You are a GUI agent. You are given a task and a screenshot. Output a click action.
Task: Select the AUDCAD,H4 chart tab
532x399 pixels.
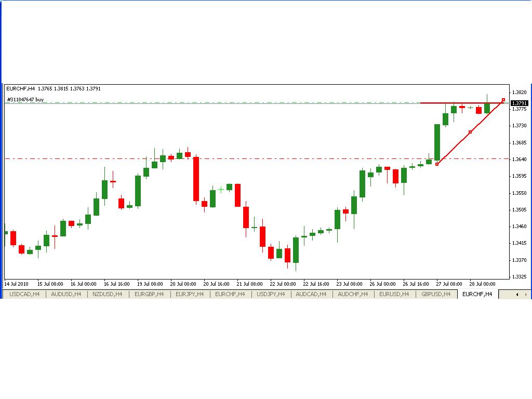pyautogui.click(x=312, y=295)
